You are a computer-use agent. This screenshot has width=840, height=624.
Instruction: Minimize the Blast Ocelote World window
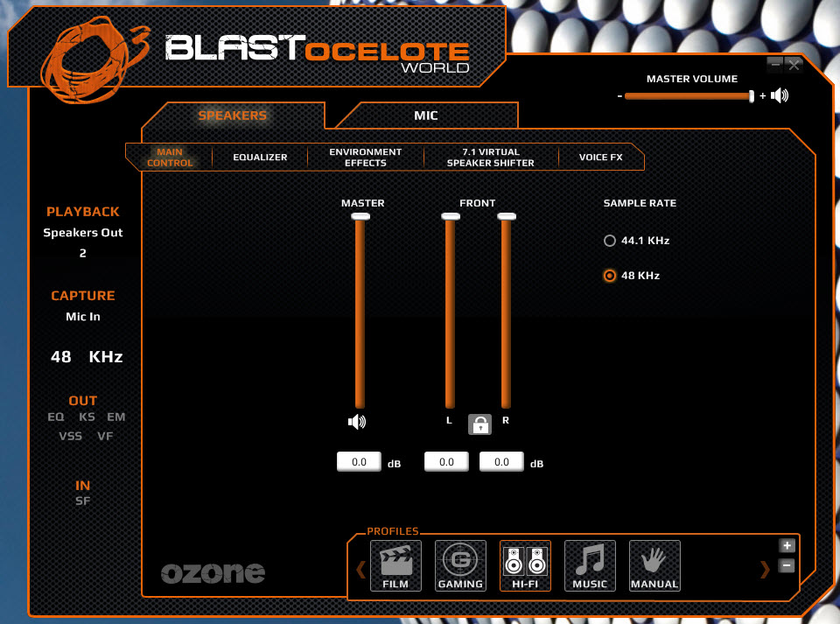tap(774, 66)
